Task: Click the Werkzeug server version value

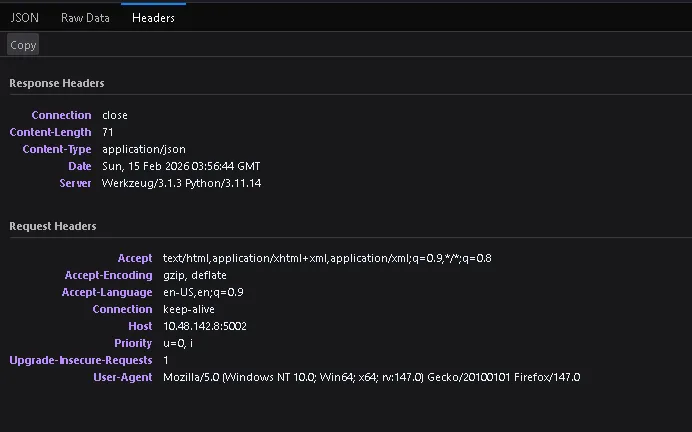Action: 181,183
